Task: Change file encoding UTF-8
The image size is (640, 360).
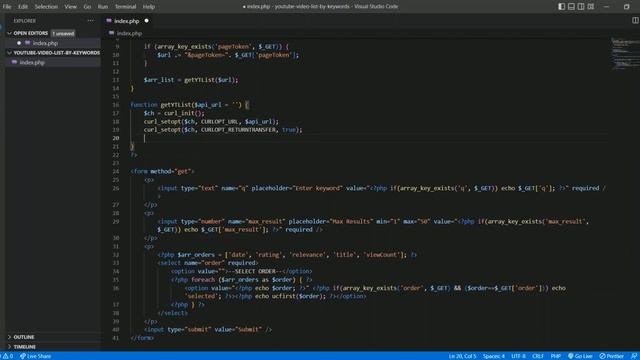Action: [x=518, y=356]
